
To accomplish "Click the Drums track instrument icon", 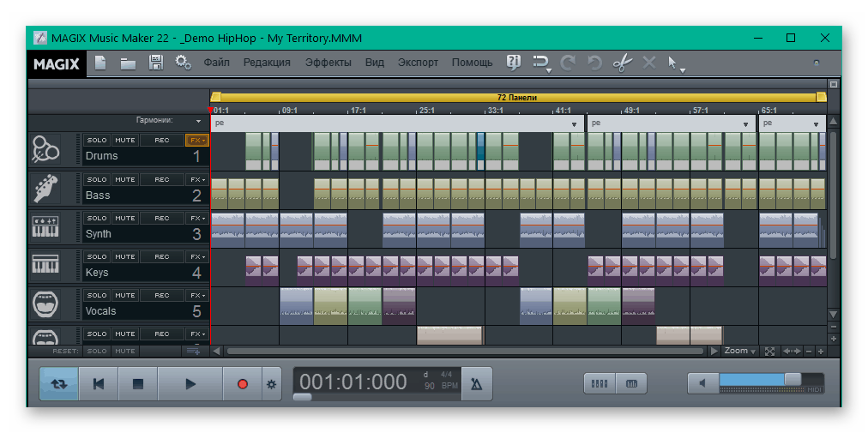I will pos(45,149).
